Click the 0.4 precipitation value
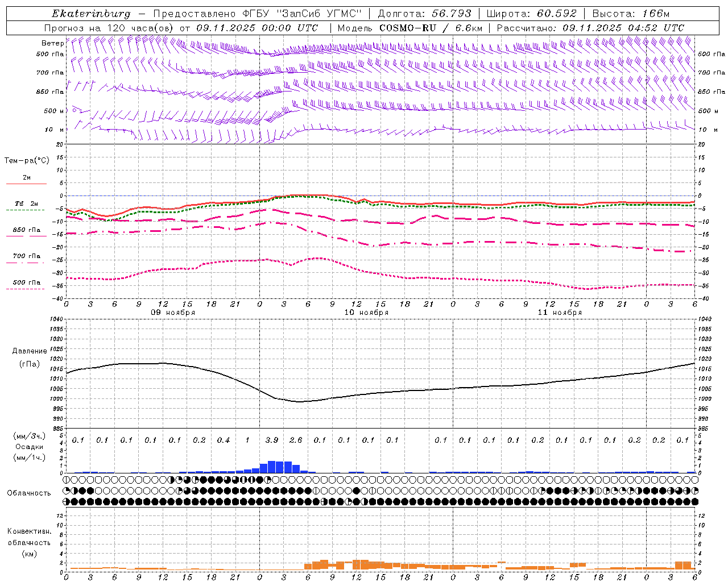The width and height of the screenshot is (728, 582). [x=224, y=440]
